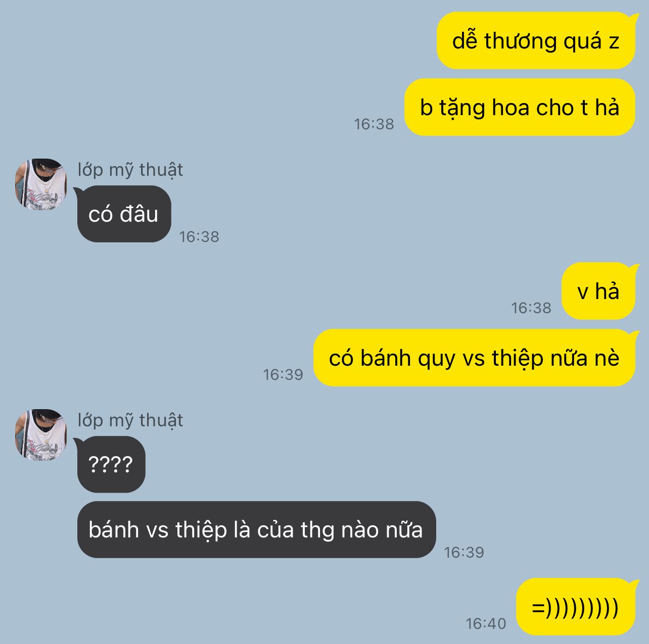Select 'có bánh quy vs thiệp nữa nè' message

[x=474, y=358]
